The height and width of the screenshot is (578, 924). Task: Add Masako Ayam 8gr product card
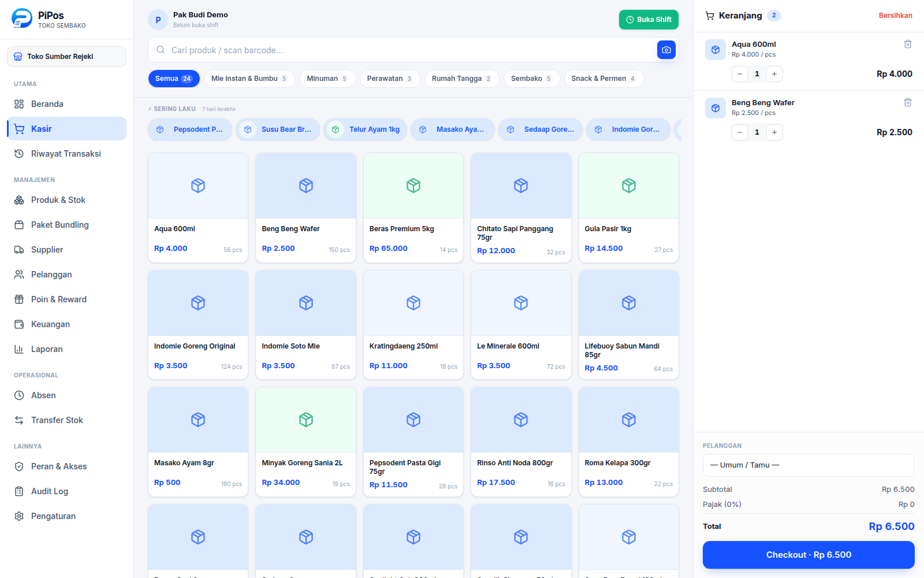click(198, 442)
